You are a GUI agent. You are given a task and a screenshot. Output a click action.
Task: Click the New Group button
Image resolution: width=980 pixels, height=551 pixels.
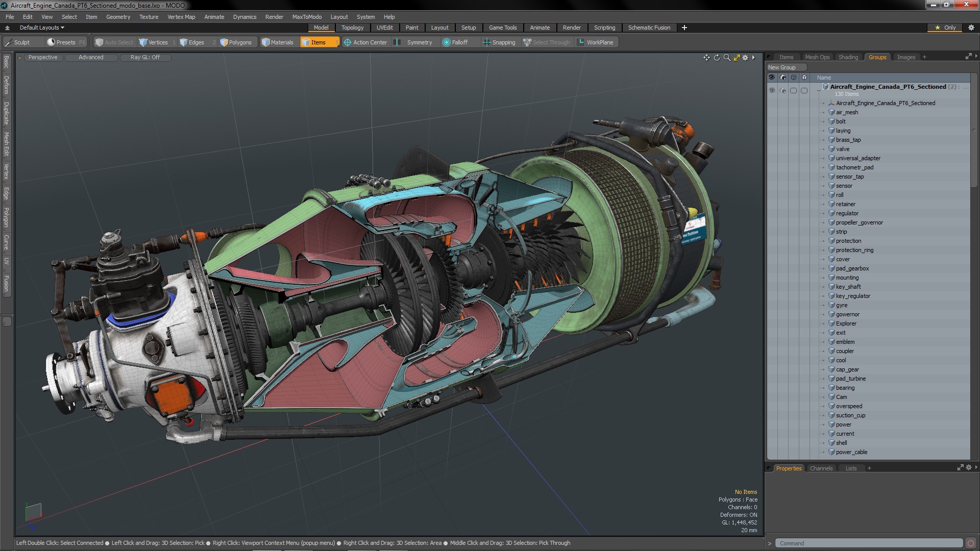(782, 67)
